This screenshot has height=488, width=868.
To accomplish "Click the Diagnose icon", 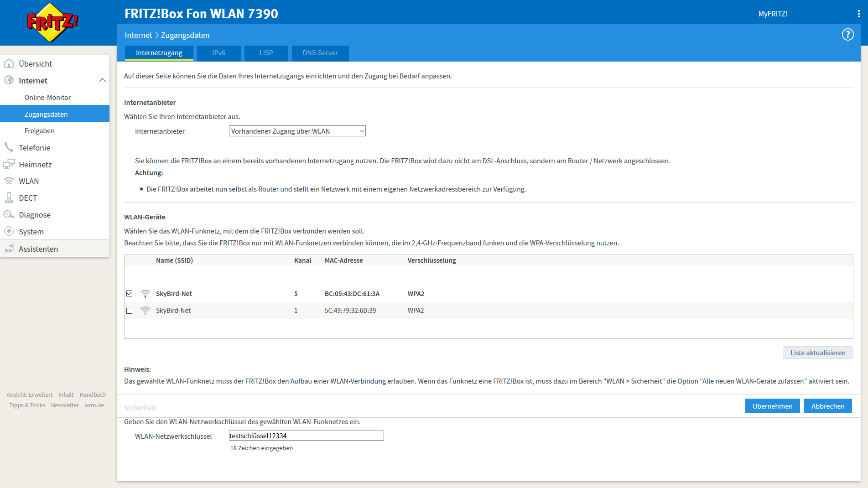I will [9, 214].
